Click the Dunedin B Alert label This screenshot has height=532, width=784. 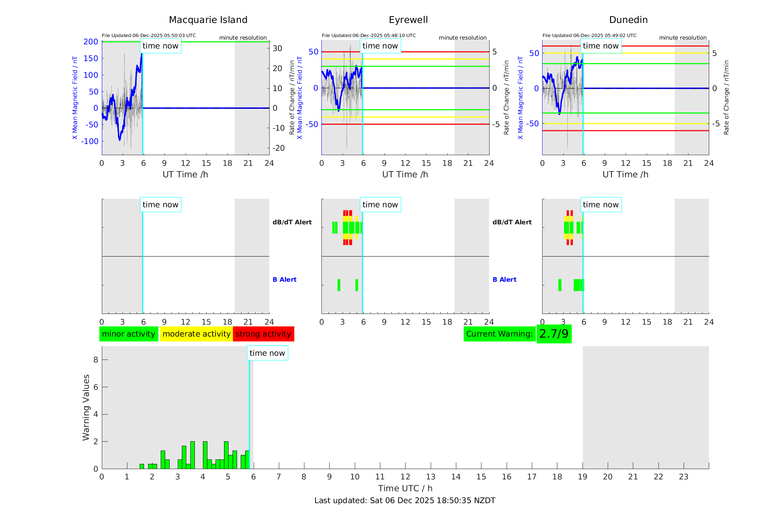[504, 280]
